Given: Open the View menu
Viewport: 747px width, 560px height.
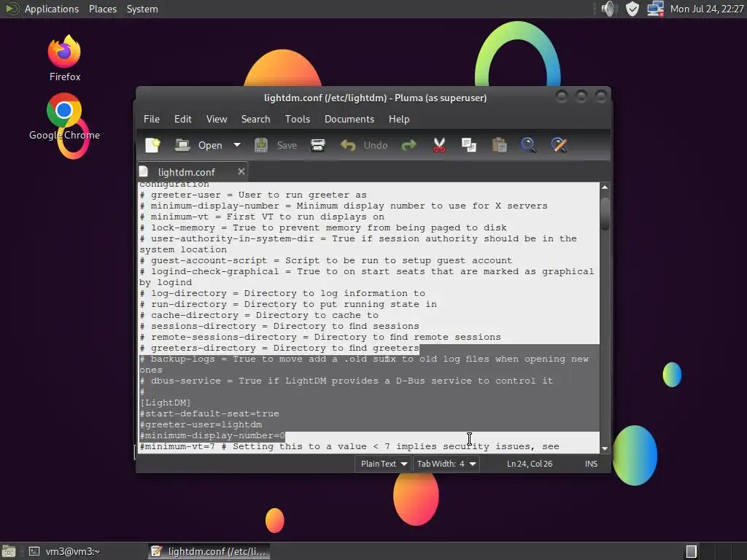Looking at the screenshot, I should point(216,119).
